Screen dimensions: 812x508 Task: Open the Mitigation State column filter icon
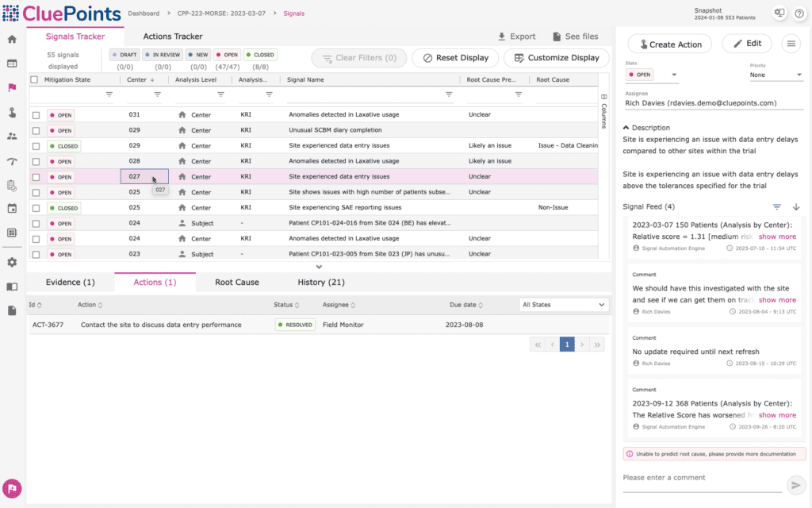[x=109, y=94]
